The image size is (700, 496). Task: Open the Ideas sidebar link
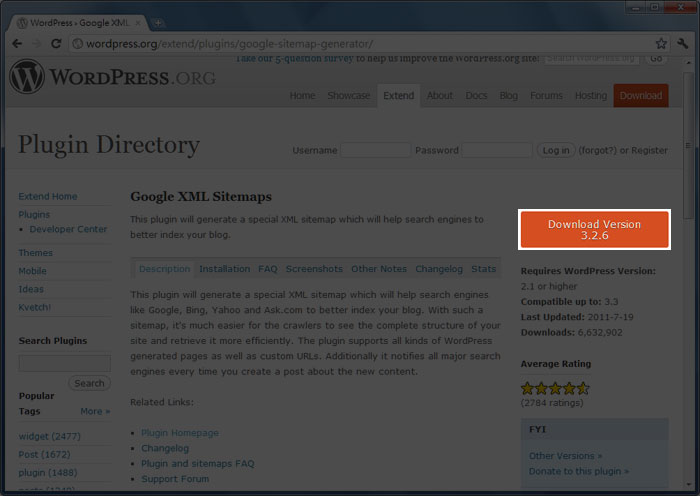(31, 289)
